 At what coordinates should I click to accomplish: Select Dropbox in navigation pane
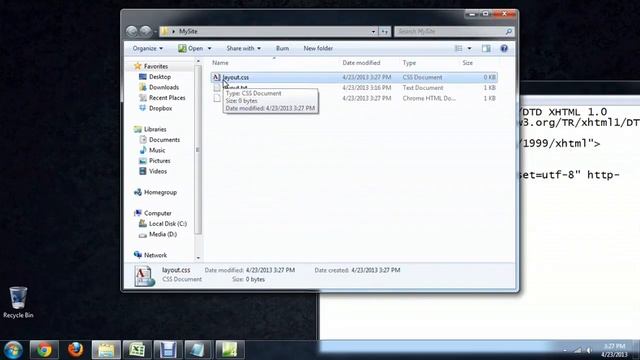click(160, 109)
